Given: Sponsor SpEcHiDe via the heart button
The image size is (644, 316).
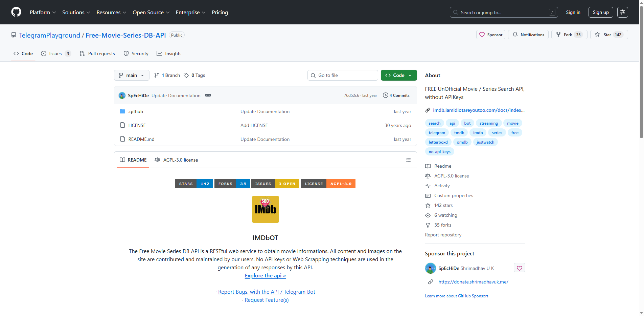Looking at the screenshot, I should (x=519, y=268).
